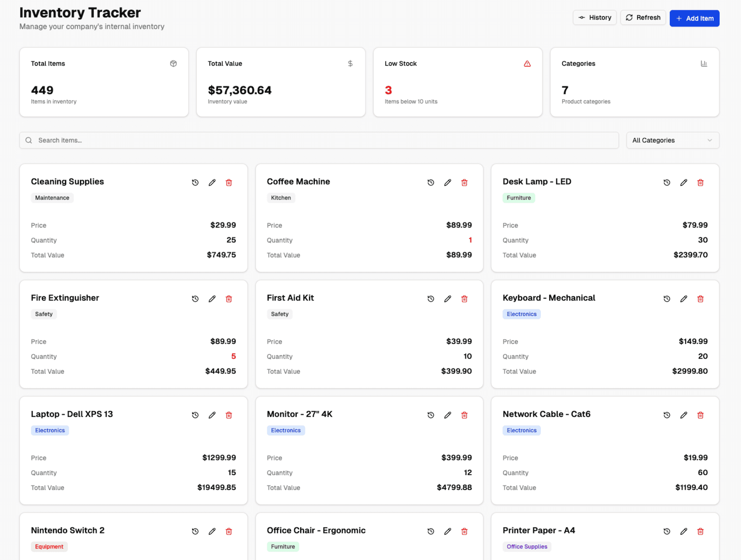Edit the Nintendo Switch 2 item
This screenshot has width=741, height=560.
point(212,532)
